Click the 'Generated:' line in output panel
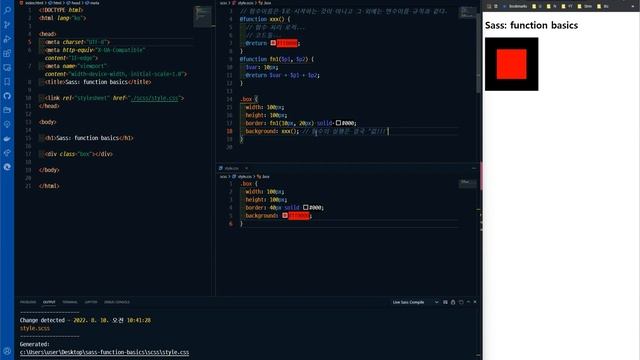The height and width of the screenshot is (360, 640). 35,344
